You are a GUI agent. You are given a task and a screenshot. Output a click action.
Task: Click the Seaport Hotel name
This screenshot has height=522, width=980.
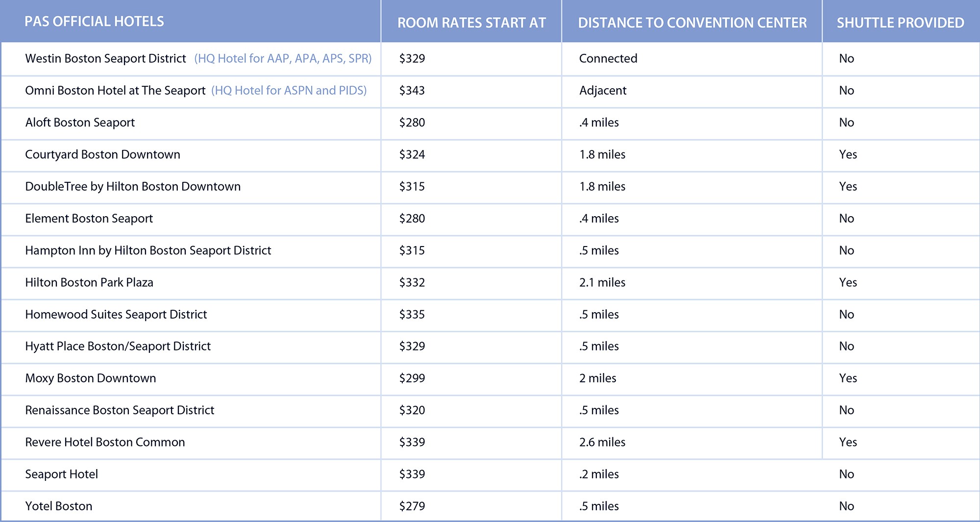[x=61, y=474]
